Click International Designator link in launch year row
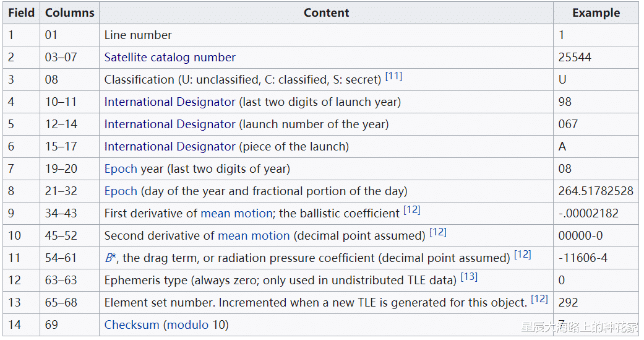This screenshot has width=644, height=340. pos(170,102)
